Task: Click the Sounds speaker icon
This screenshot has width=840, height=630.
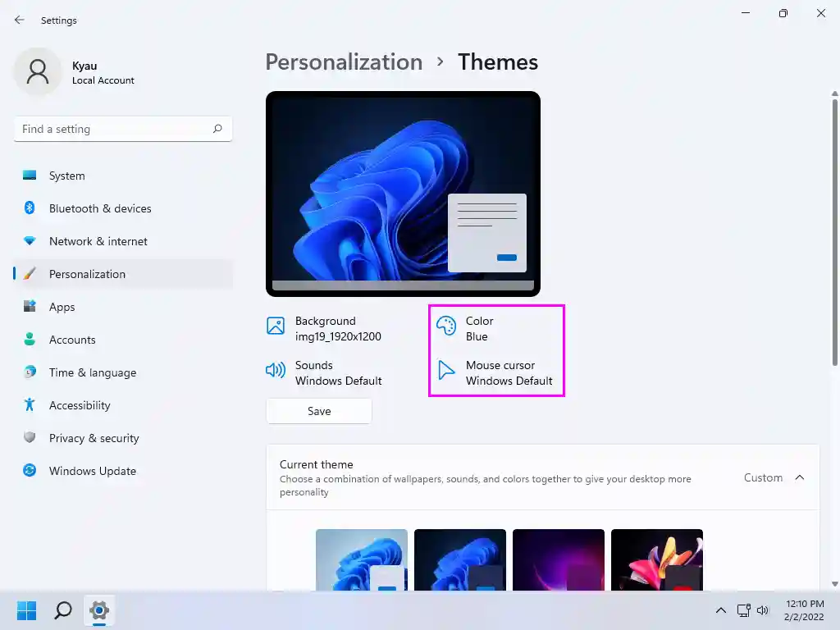Action: (x=276, y=370)
